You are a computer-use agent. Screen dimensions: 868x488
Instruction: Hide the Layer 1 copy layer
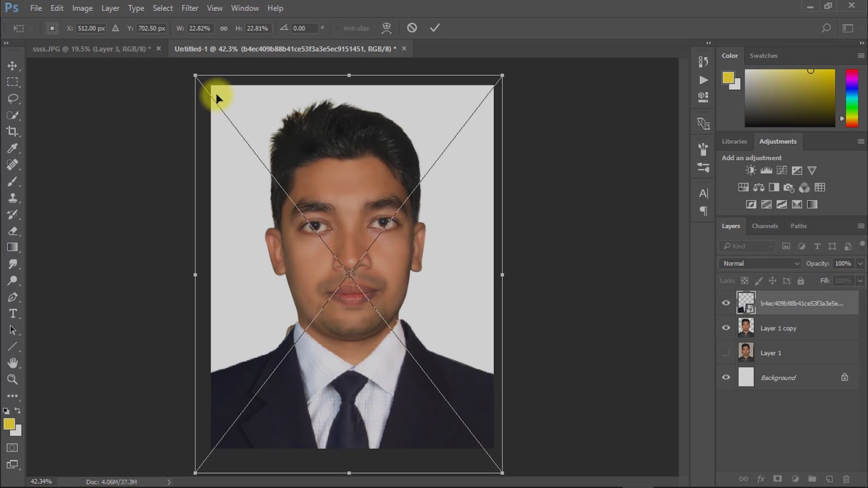726,328
